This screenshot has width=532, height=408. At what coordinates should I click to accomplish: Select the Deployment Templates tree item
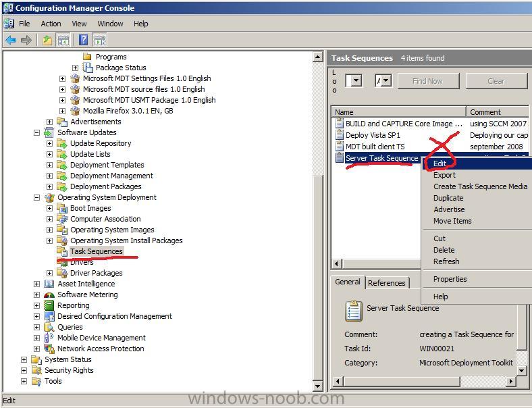pos(107,165)
